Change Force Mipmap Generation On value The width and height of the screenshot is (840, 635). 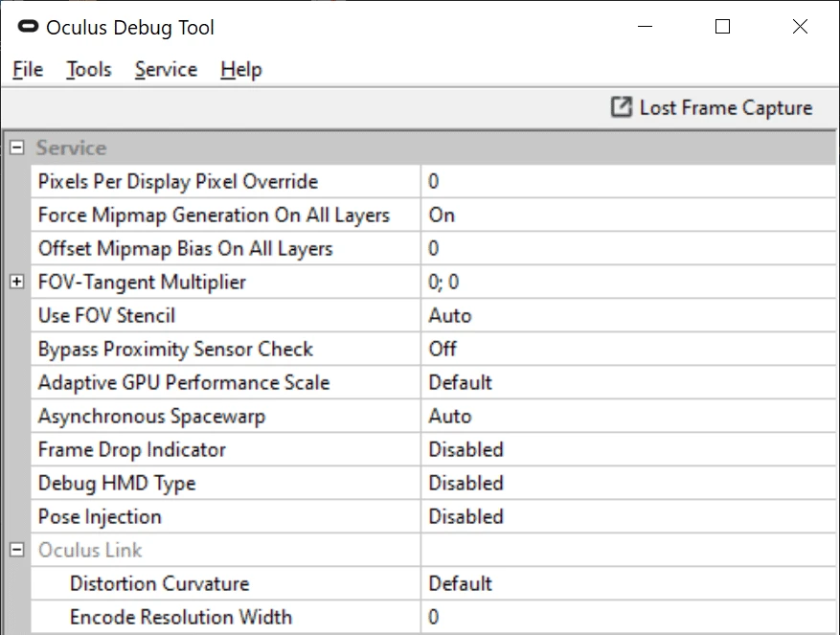[627, 215]
